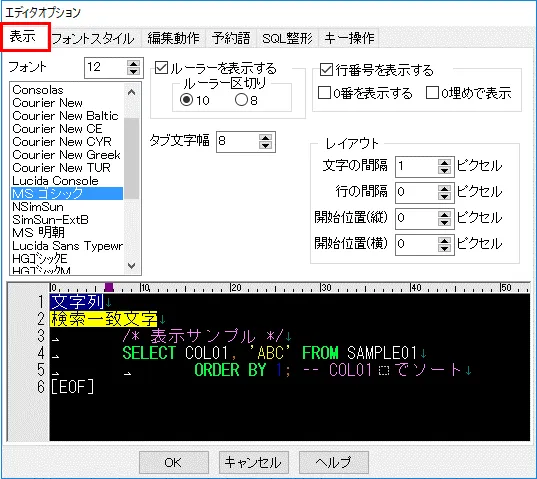Decrease 開始位置(横) pixel value

click(444, 248)
